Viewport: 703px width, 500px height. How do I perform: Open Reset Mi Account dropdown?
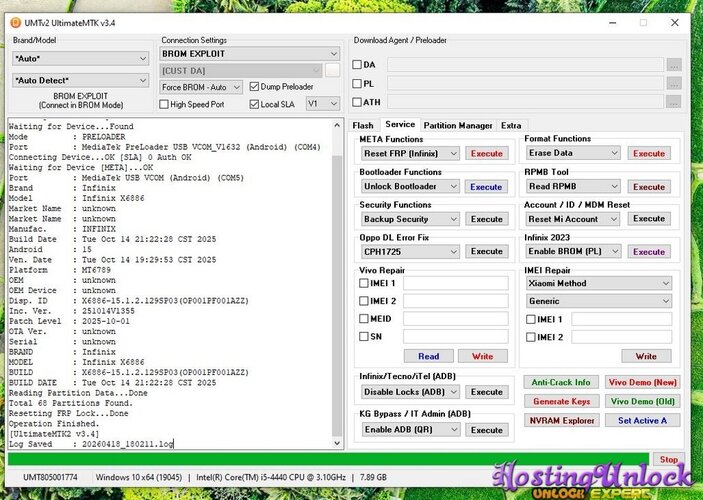coord(573,219)
